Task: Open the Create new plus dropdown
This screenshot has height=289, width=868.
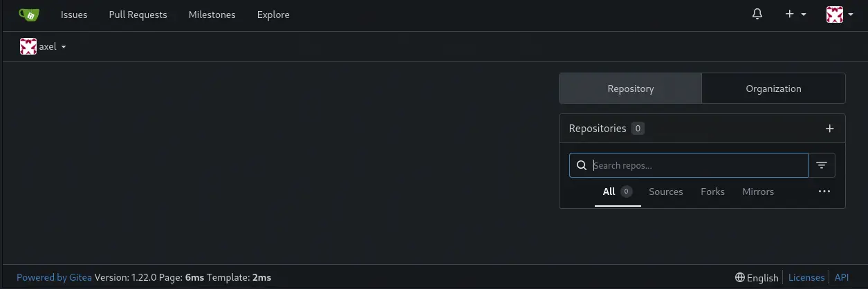Action: (x=795, y=15)
